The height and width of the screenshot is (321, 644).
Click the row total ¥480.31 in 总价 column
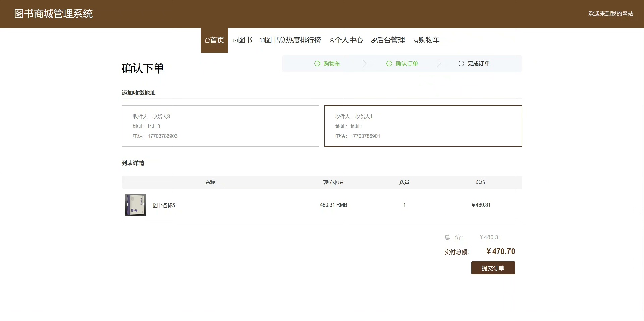pos(481,205)
